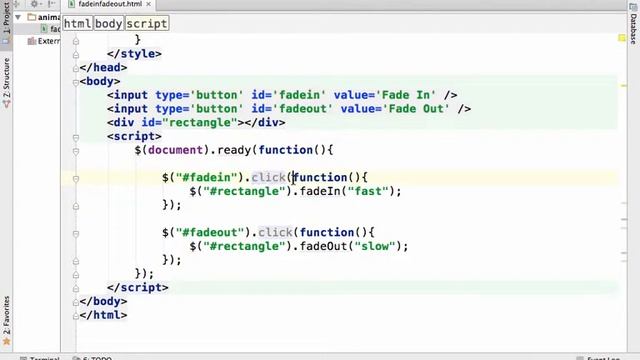Image resolution: width=640 pixels, height=360 pixels.
Task: Fold the document ready function block
Action: click(76, 151)
